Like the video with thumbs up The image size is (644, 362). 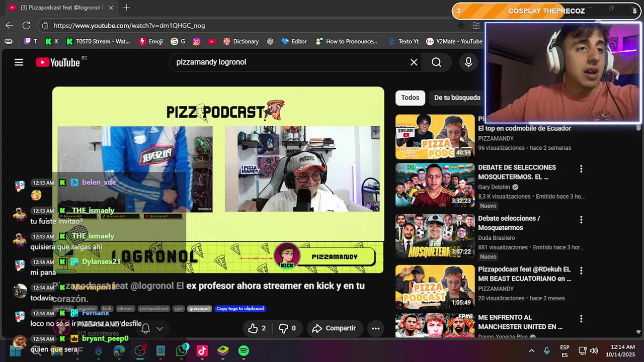coord(257,328)
